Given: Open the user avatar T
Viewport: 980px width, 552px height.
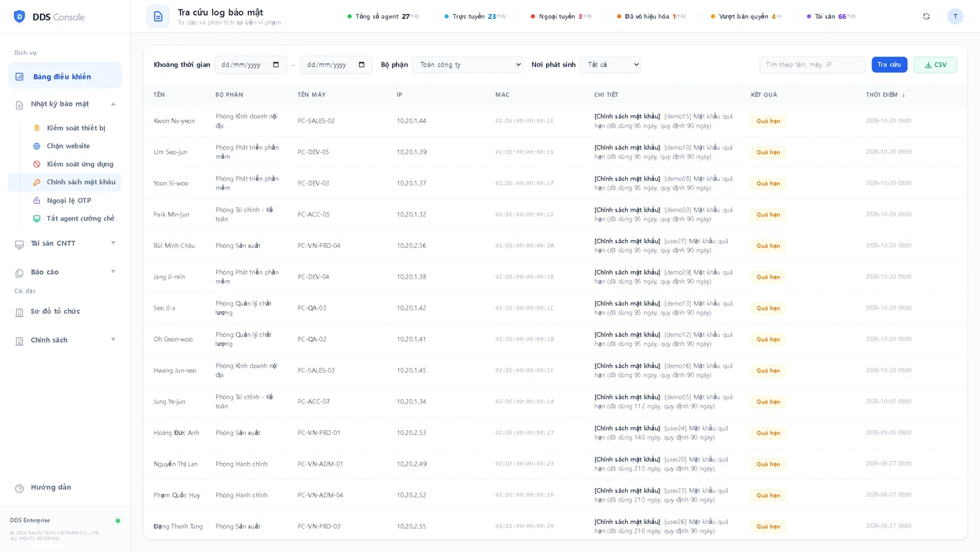Looking at the screenshot, I should click(x=955, y=16).
